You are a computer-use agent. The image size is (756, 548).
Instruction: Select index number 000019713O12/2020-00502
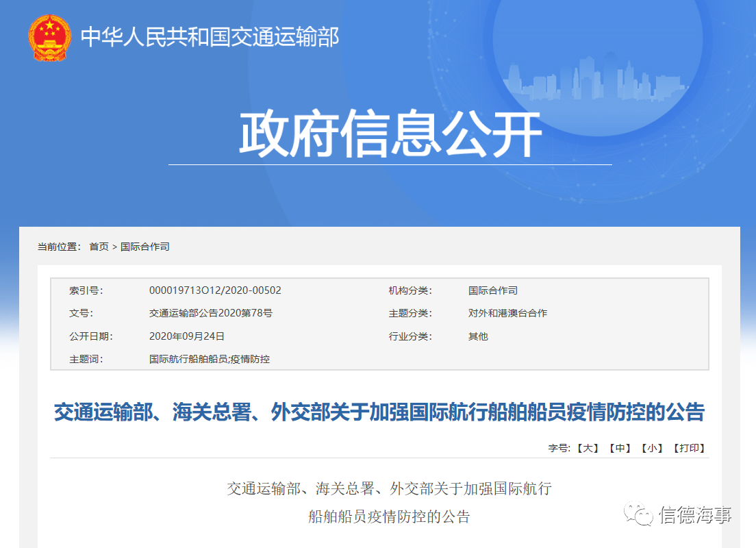pos(215,290)
